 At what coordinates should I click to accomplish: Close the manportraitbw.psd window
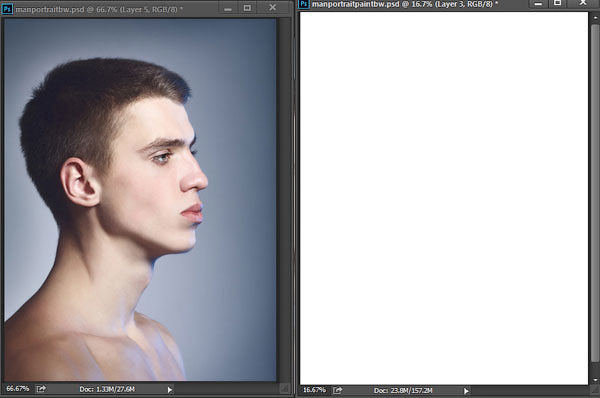[x=272, y=7]
